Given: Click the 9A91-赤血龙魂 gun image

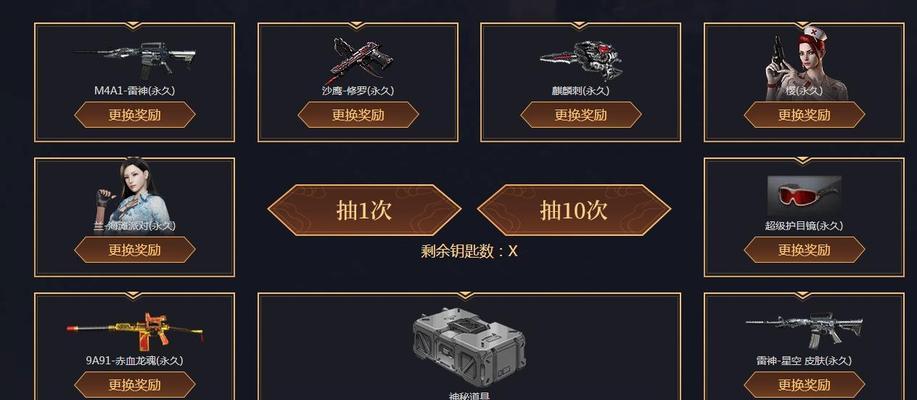Looking at the screenshot, I should [x=135, y=329].
